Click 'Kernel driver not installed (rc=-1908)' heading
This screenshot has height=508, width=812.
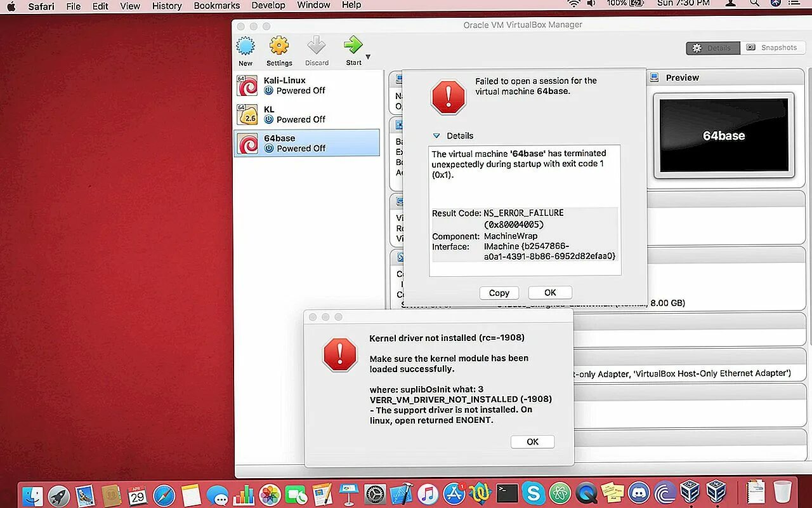tap(447, 338)
